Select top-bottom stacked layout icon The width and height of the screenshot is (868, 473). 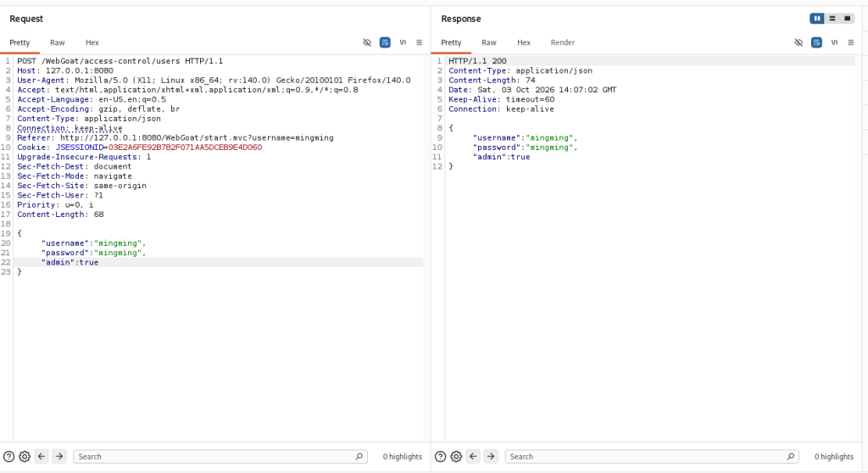pos(832,19)
